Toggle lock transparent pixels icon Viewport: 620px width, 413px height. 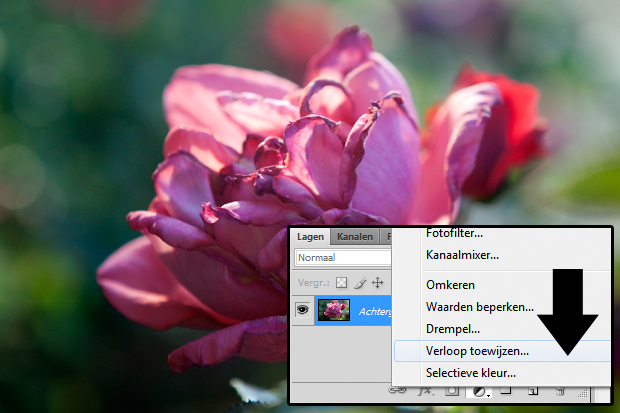pos(341,282)
